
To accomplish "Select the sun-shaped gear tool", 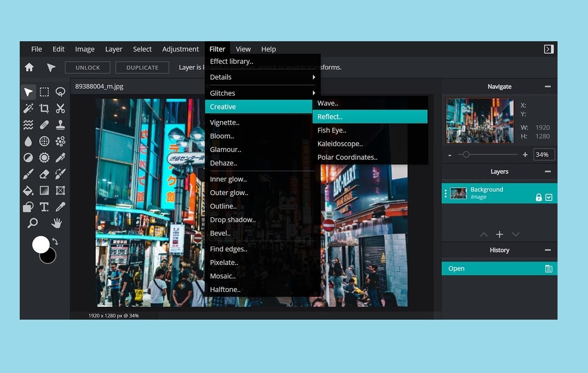I will click(x=44, y=158).
